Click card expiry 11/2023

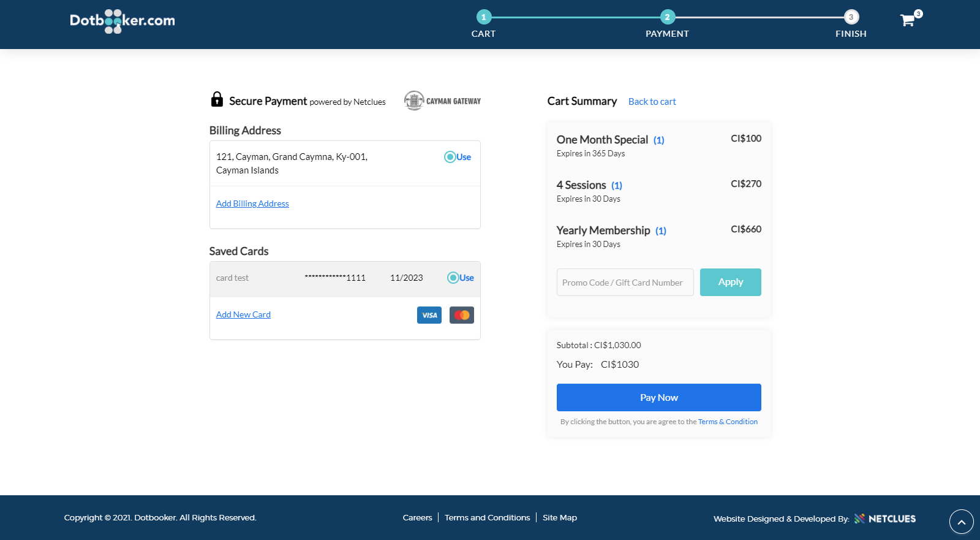click(407, 278)
